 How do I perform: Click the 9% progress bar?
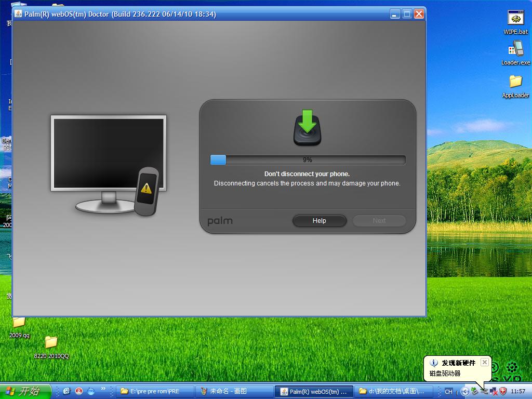click(308, 160)
